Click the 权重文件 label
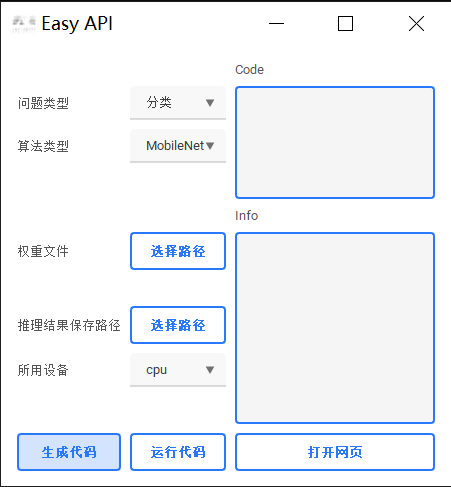 pyautogui.click(x=43, y=251)
